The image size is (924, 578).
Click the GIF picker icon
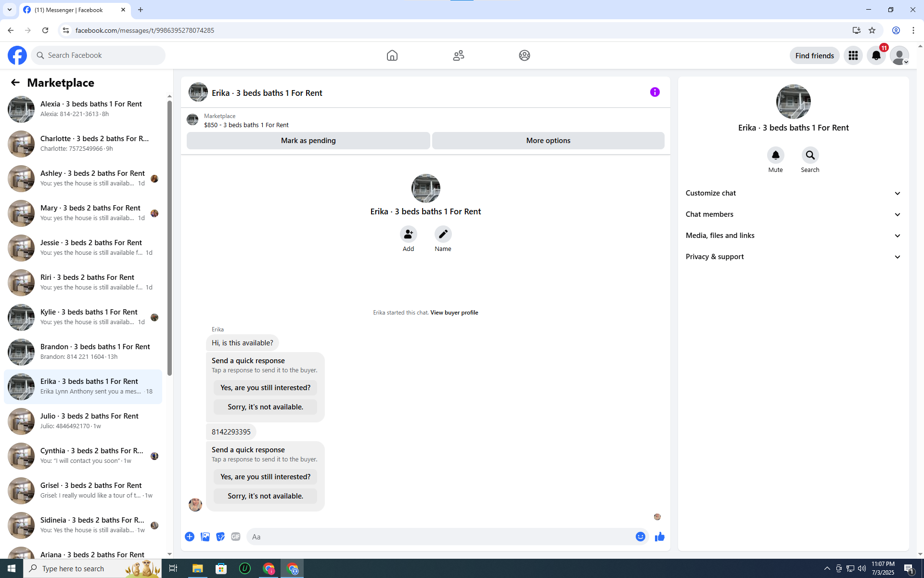235,537
